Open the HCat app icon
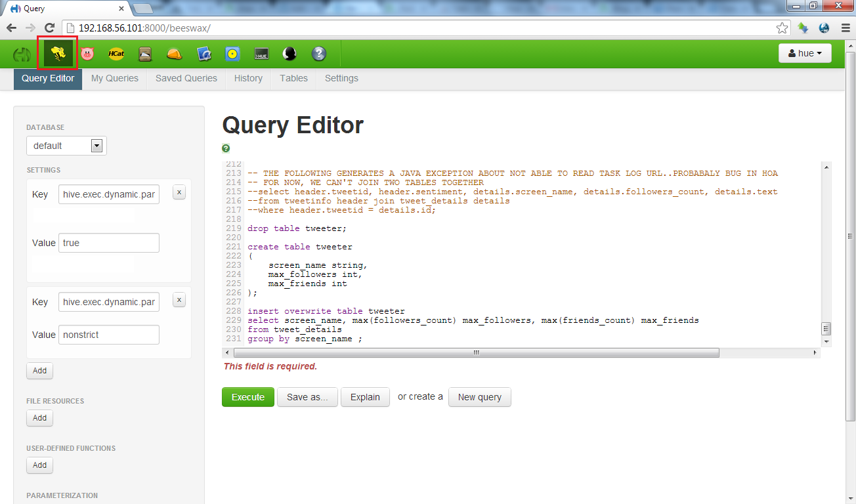 [116, 54]
